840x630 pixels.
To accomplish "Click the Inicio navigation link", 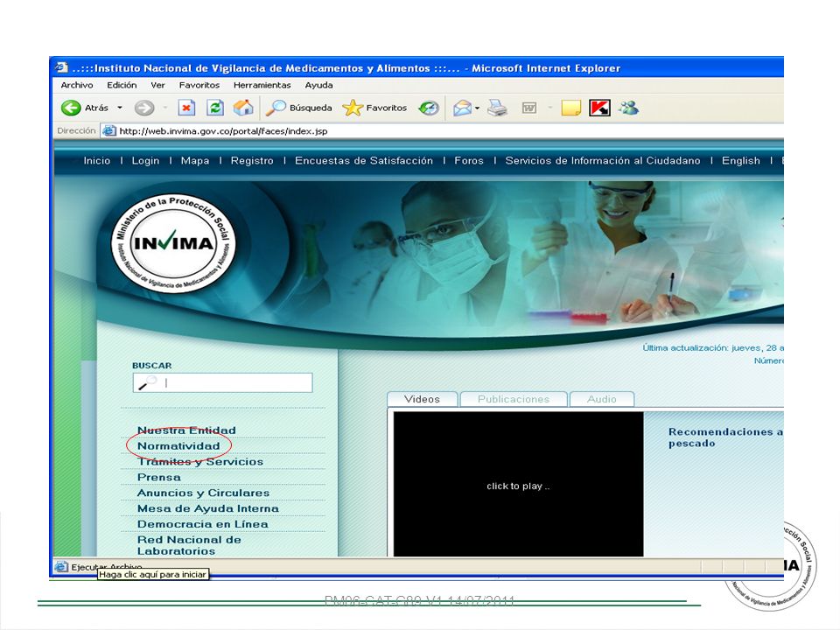I will pos(97,161).
